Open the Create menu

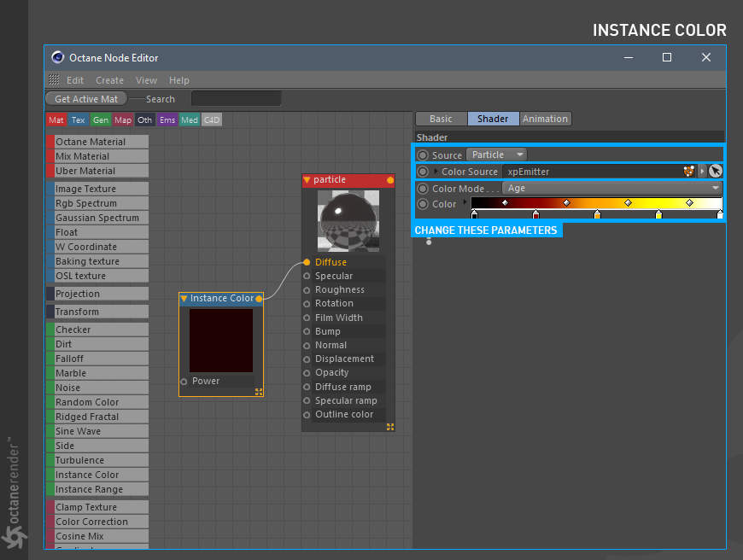click(x=109, y=80)
